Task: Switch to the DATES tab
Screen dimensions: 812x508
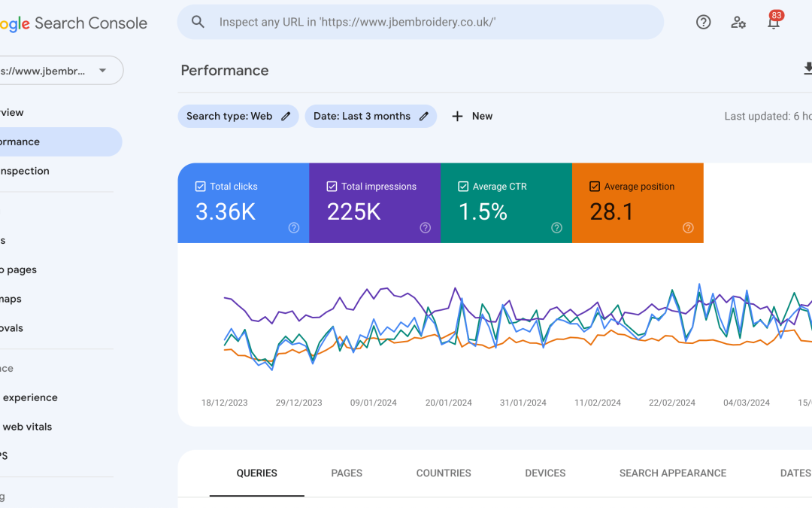Action: pyautogui.click(x=796, y=473)
